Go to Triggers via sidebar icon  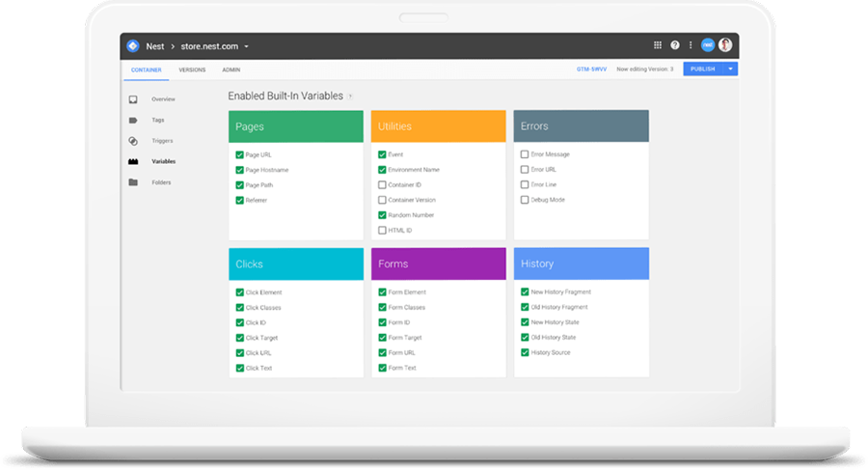[133, 141]
